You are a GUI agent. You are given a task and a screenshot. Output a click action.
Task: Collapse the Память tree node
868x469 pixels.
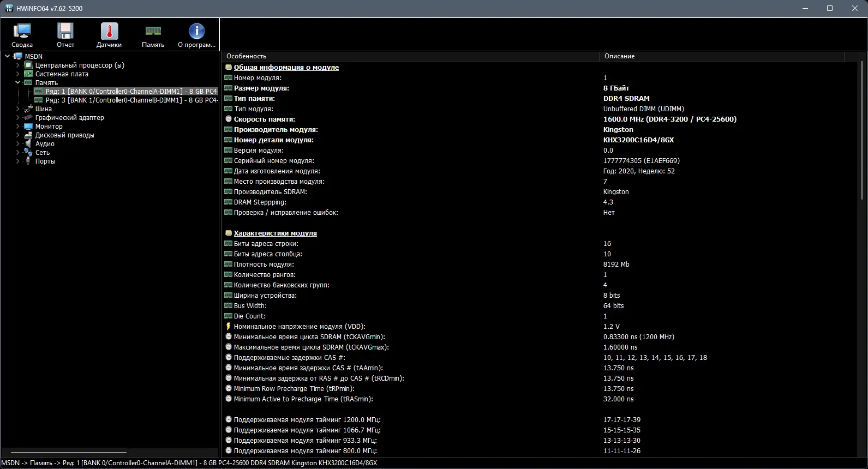pos(17,83)
